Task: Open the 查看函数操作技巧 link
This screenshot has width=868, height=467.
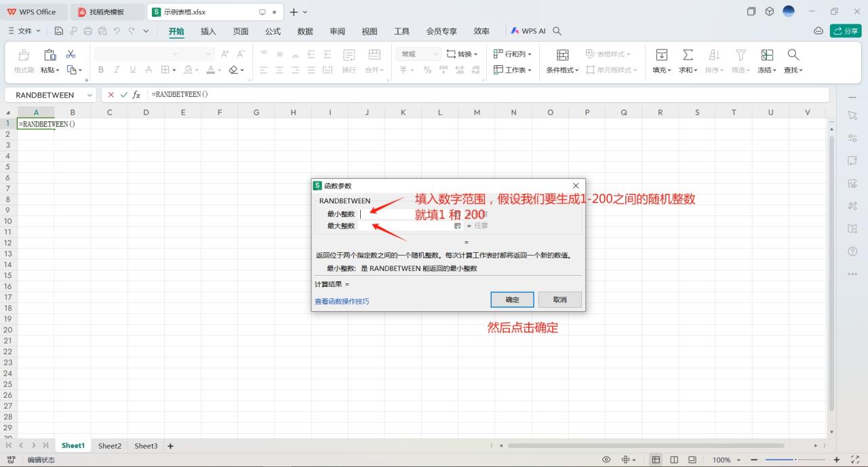Action: click(342, 301)
